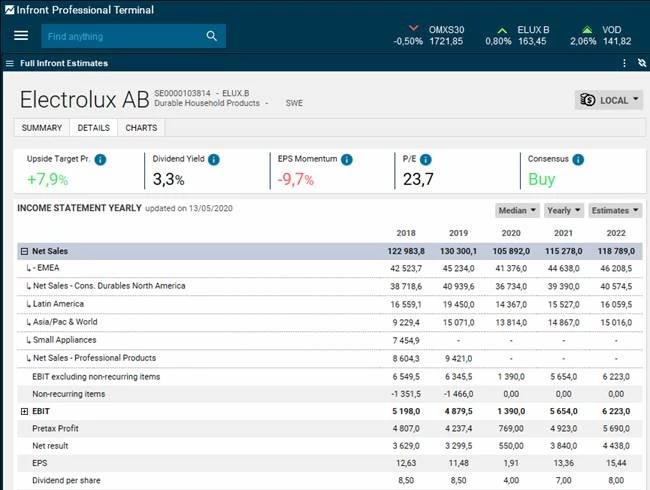Open the Estimates dropdown
650x490 pixels.
pyautogui.click(x=615, y=211)
